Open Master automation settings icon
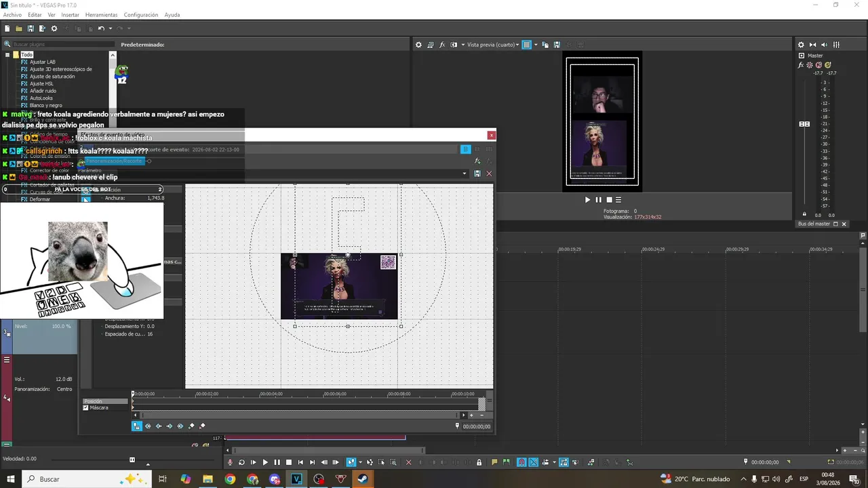Screen dimensions: 868x488 coord(810,65)
